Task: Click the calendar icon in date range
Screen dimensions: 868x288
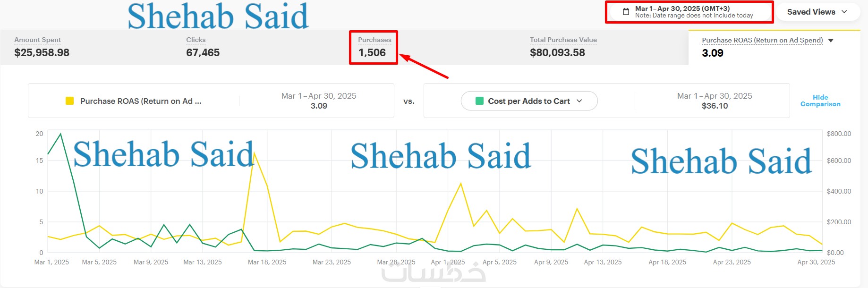Action: coord(626,12)
